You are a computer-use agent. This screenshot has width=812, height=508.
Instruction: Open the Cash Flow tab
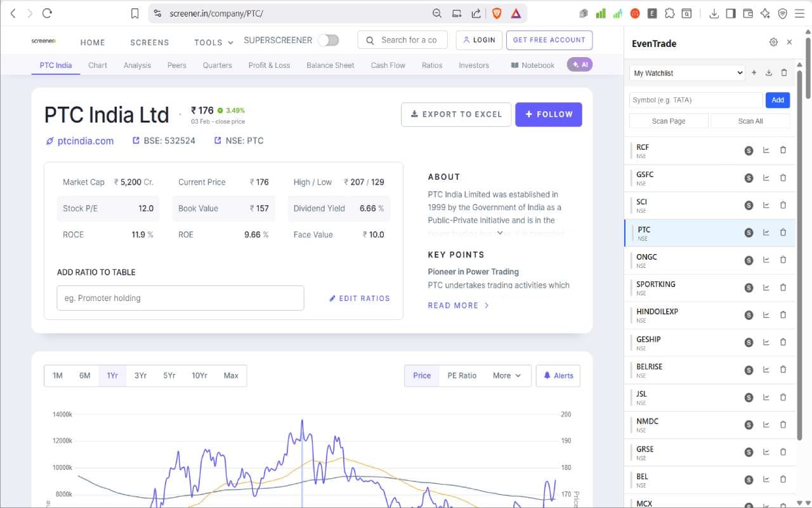click(388, 65)
